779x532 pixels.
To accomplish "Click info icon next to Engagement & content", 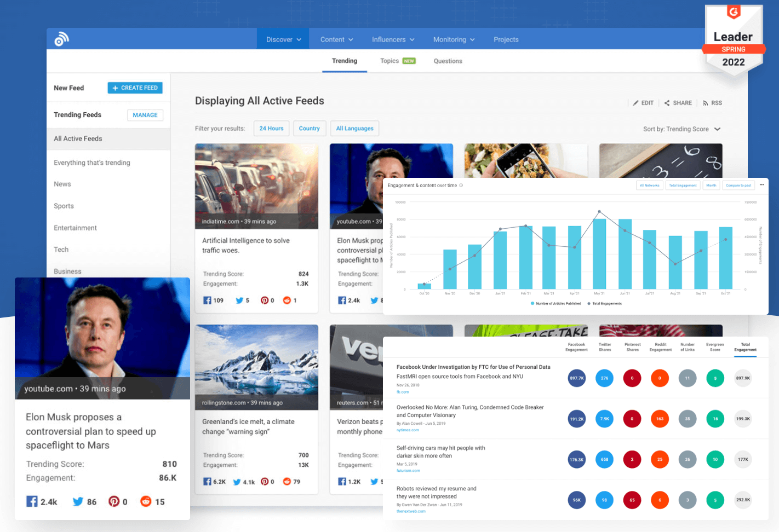I will [x=461, y=186].
